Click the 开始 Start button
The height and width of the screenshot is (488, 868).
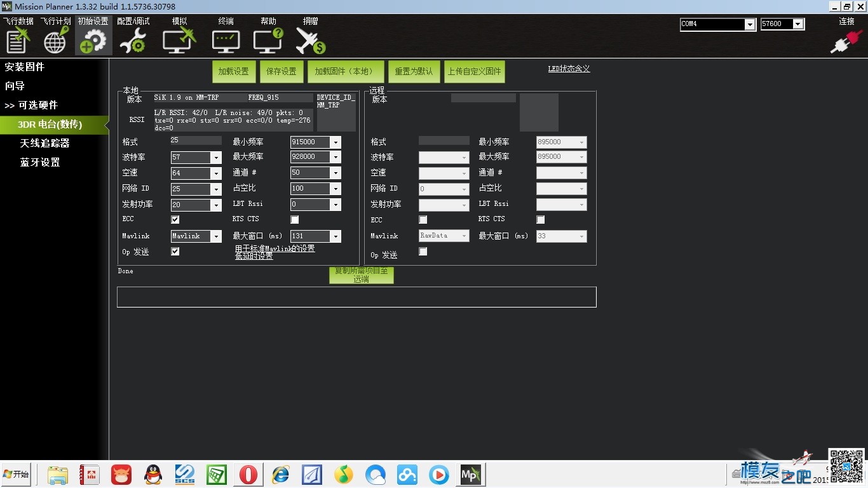point(16,475)
